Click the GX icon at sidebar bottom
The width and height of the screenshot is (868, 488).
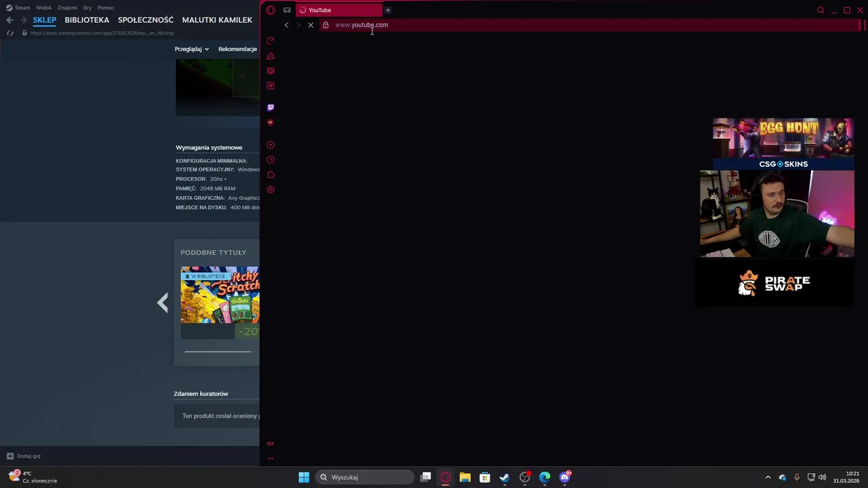click(x=271, y=443)
